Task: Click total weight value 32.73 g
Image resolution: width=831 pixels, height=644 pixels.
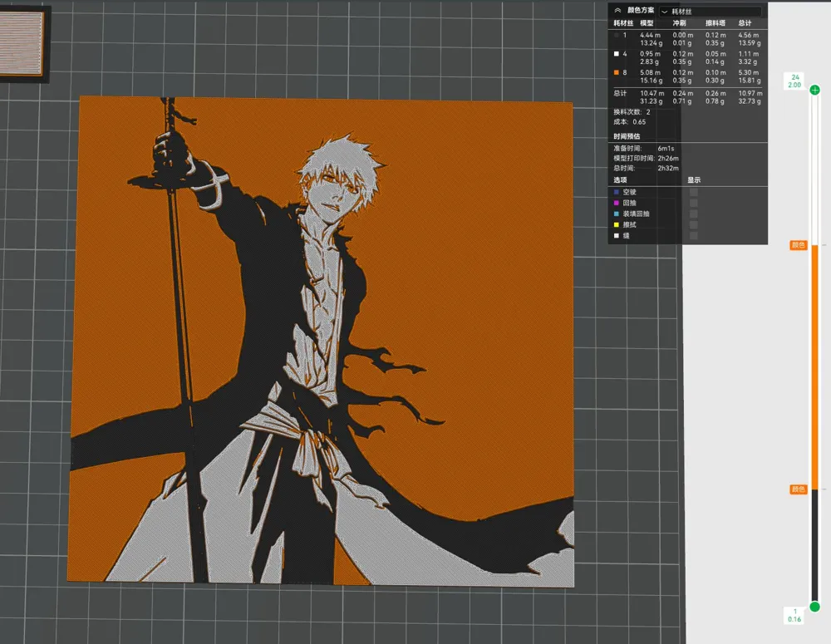Action: pyautogui.click(x=750, y=101)
